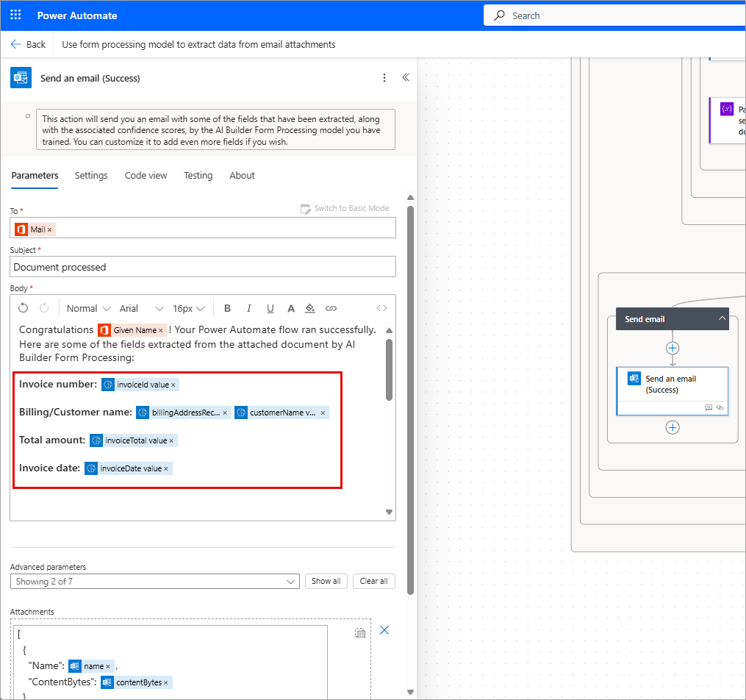This screenshot has width=746, height=700.
Task: Apply italic formatting in the body editor
Action: [x=248, y=308]
